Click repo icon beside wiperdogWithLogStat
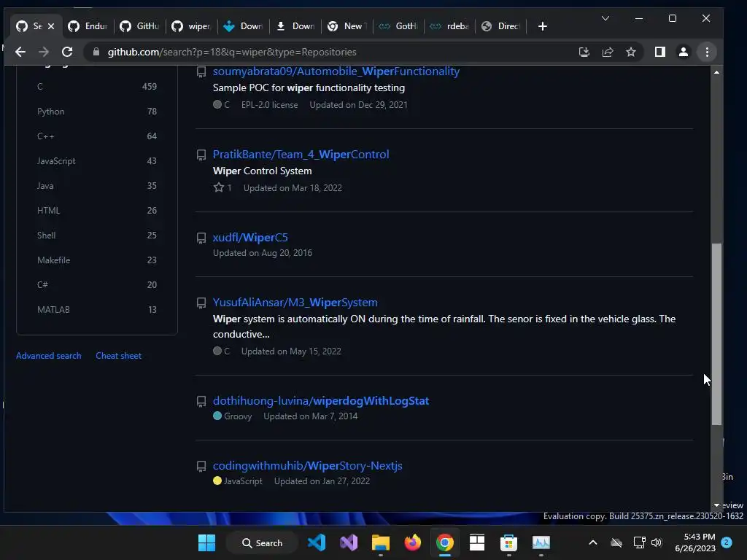Image resolution: width=747 pixels, height=560 pixels. [201, 402]
